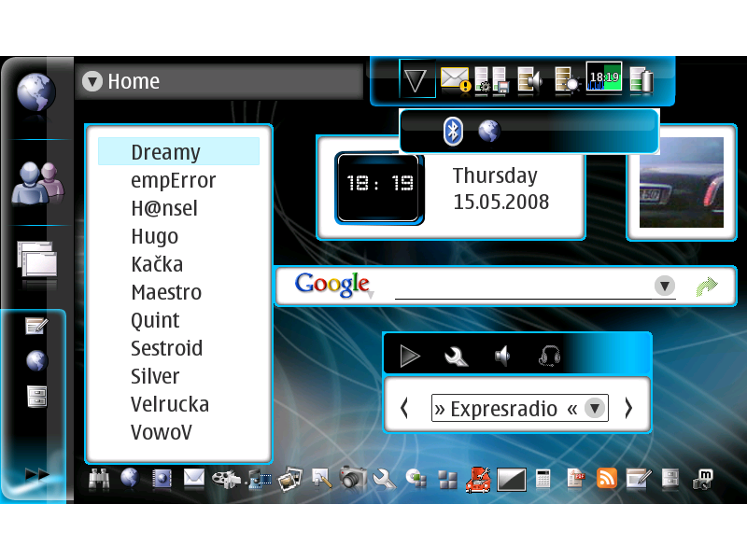The width and height of the screenshot is (747, 560).
Task: Click the Google logo search engine selector
Action: 333,286
